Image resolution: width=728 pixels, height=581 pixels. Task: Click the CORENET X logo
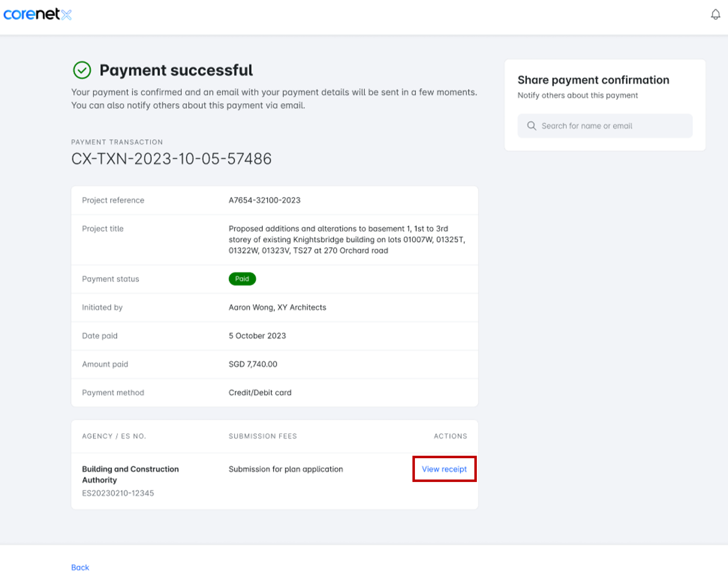[x=37, y=14]
